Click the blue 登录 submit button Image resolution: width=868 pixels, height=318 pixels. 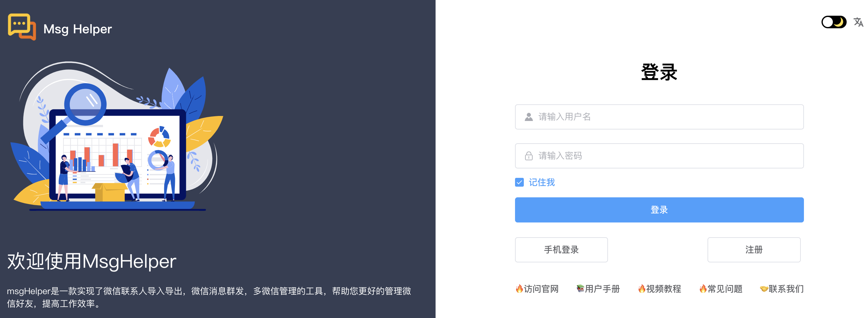[659, 210]
